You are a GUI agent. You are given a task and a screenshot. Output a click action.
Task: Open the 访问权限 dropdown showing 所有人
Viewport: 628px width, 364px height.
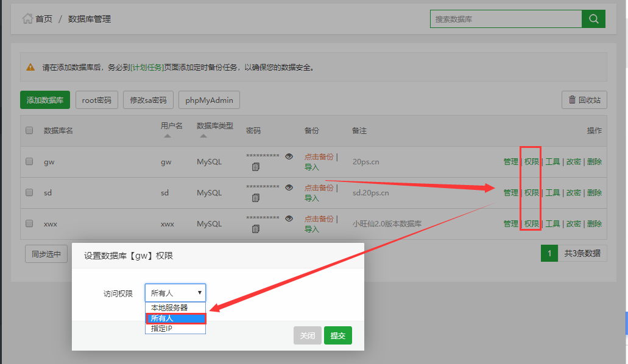click(x=175, y=293)
